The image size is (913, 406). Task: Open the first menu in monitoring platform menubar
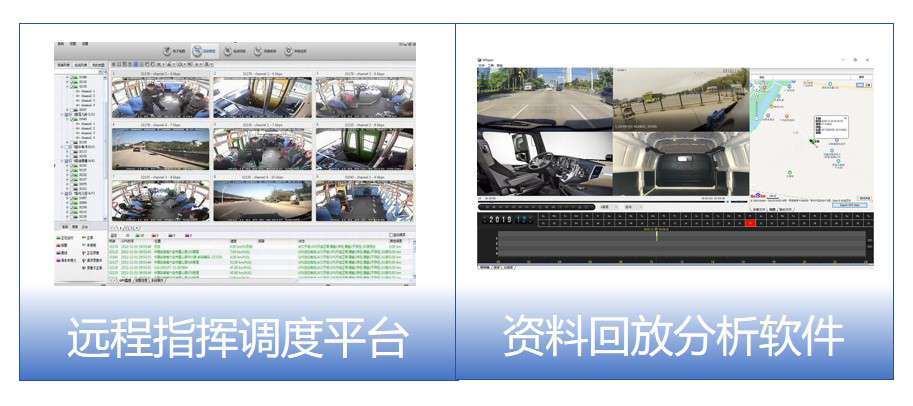click(x=61, y=44)
